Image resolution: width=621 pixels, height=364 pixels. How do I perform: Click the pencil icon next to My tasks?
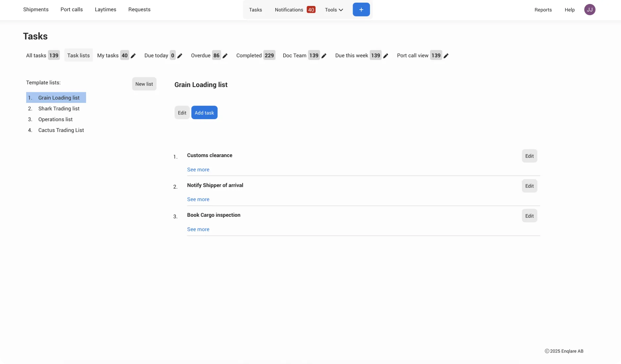[133, 56]
